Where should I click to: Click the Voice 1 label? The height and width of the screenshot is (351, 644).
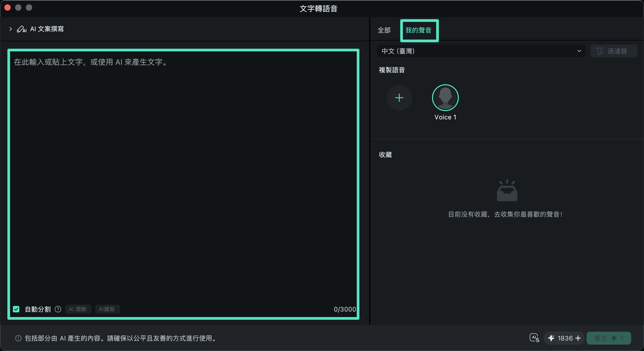pos(445,117)
